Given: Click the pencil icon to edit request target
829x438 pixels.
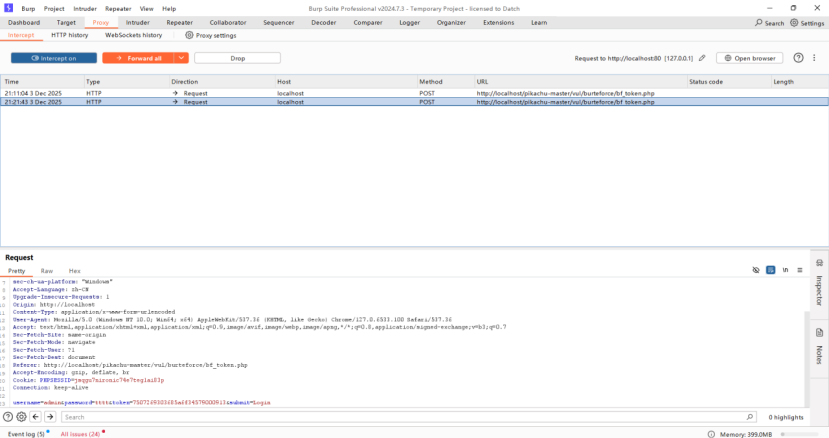Looking at the screenshot, I should coord(702,58).
